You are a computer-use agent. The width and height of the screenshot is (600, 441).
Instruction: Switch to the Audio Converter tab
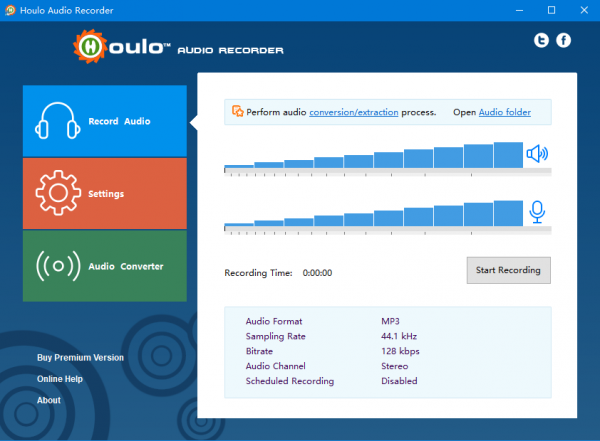tap(105, 266)
